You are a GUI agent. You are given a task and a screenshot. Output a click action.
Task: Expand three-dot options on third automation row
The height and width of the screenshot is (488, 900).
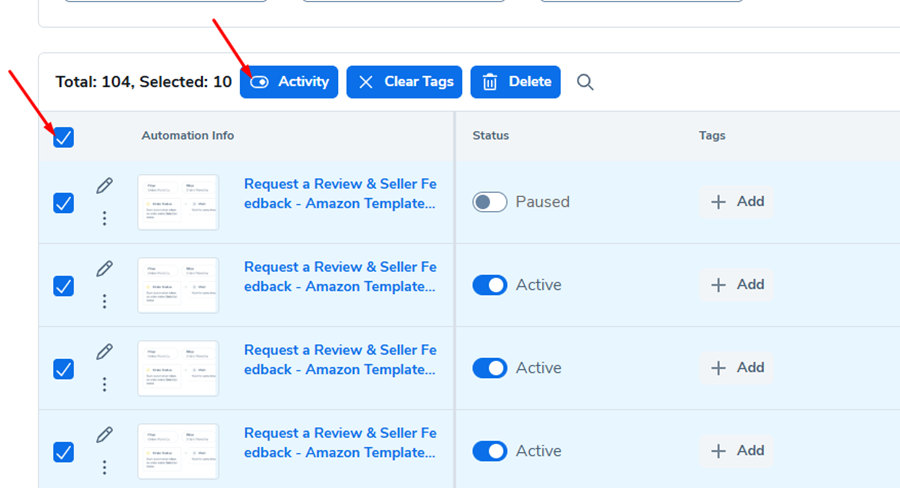104,384
